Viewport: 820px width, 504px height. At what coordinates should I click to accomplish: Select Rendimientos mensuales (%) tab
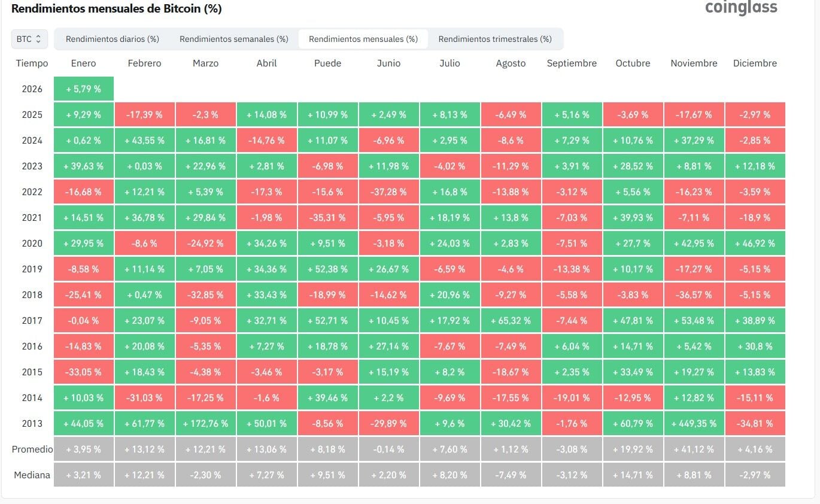click(x=363, y=39)
